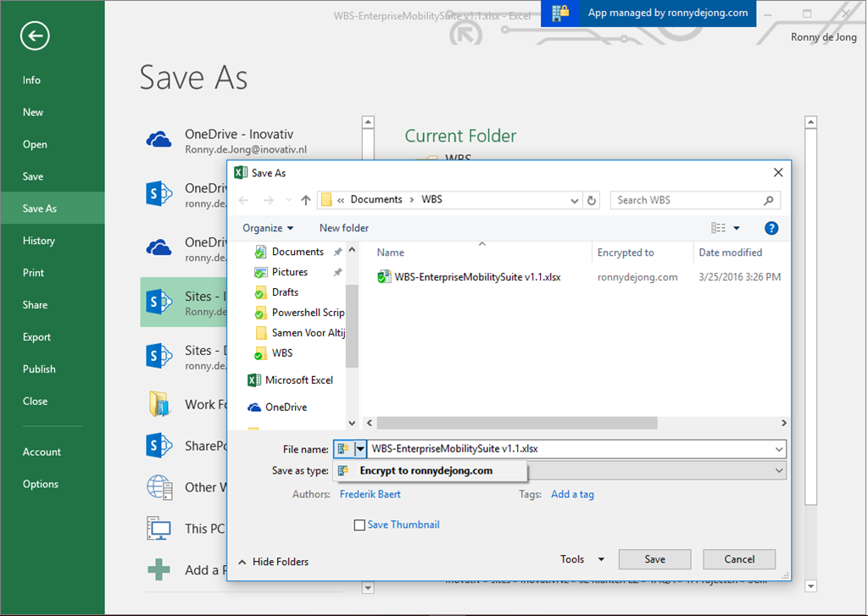Select Microsoft Excel in navigation pane
This screenshot has height=616, width=868.
pos(298,380)
